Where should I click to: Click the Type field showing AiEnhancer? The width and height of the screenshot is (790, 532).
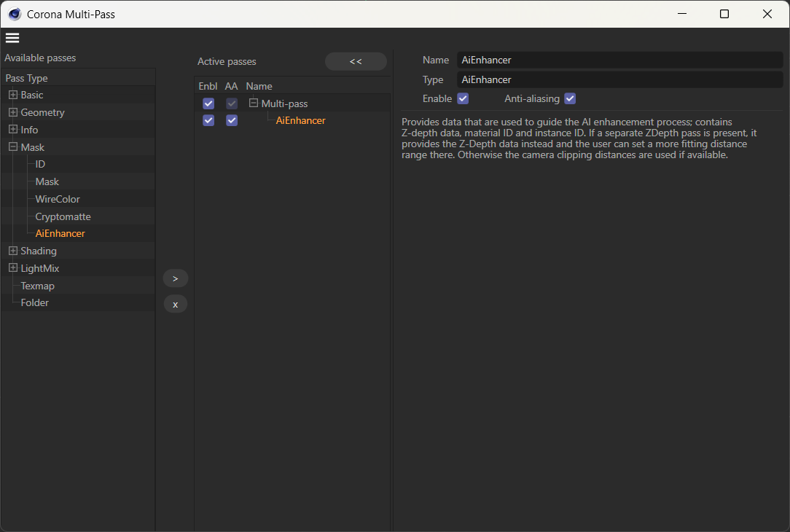pos(619,79)
